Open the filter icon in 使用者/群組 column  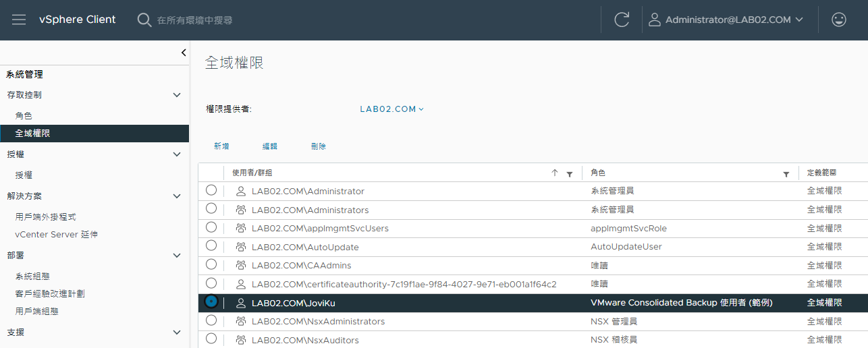coord(570,174)
